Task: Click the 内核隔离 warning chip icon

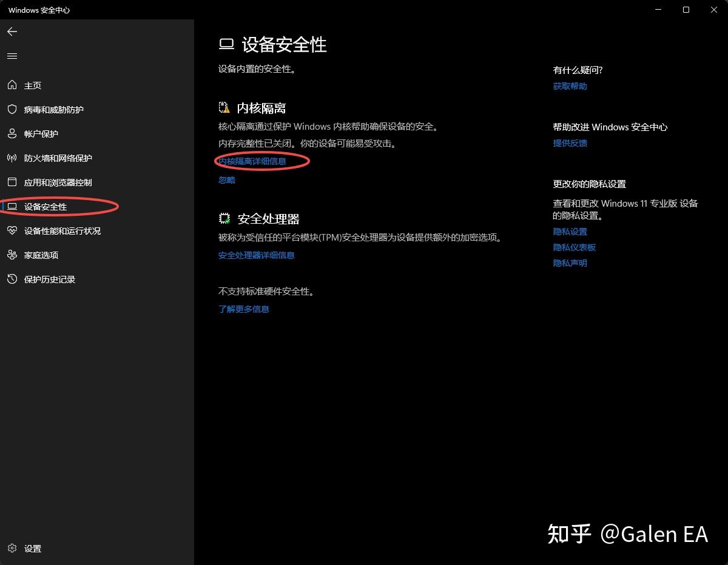Action: click(x=224, y=108)
